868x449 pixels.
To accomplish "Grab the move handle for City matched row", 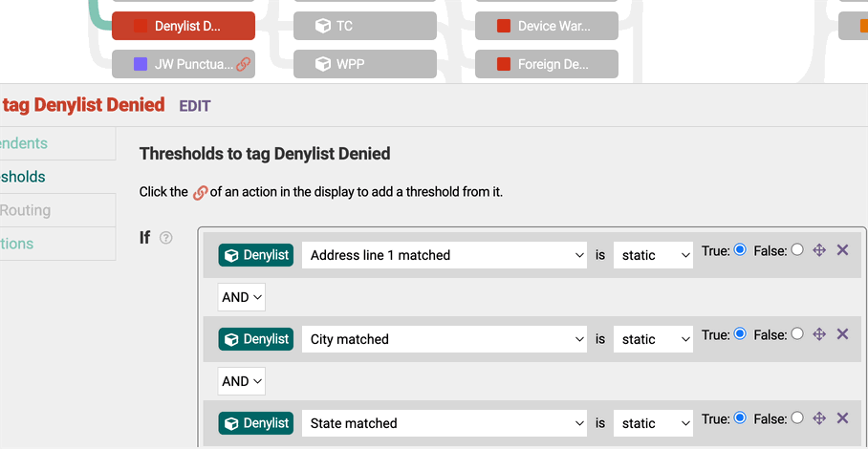I will 819,334.
